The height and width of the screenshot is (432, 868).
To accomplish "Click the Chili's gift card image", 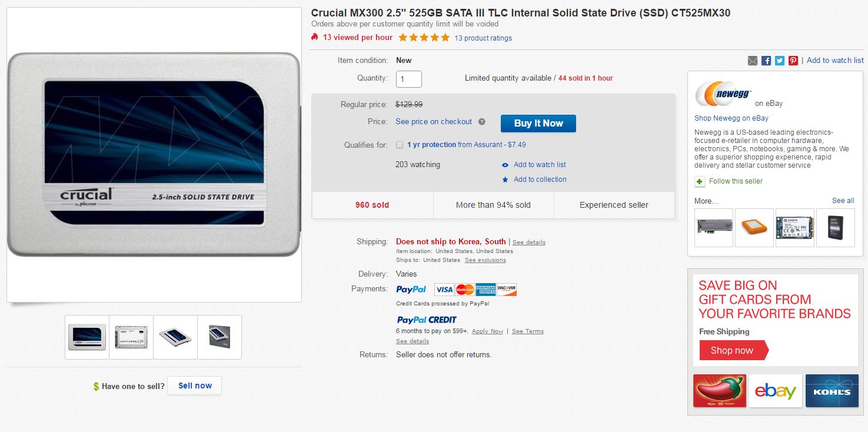I will coord(720,391).
